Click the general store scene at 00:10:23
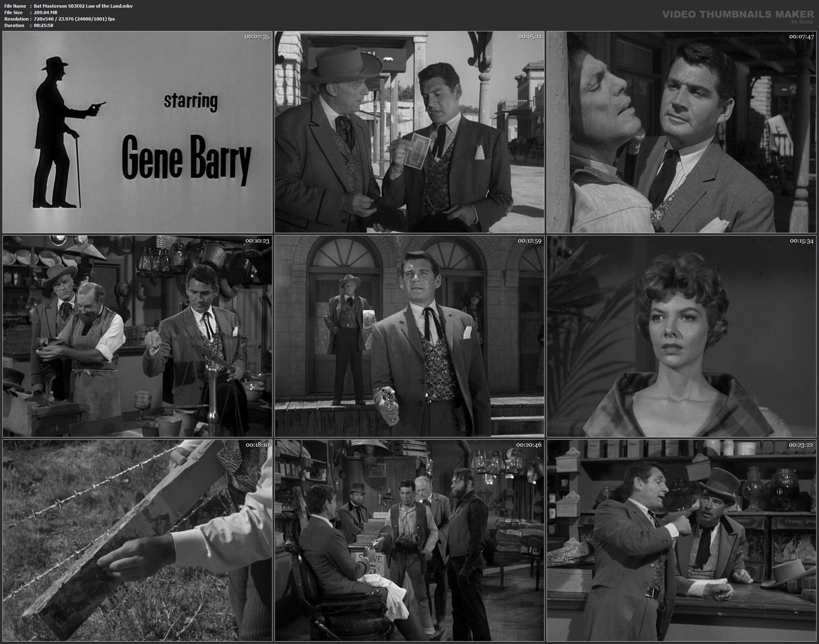The image size is (819, 644). (x=137, y=336)
